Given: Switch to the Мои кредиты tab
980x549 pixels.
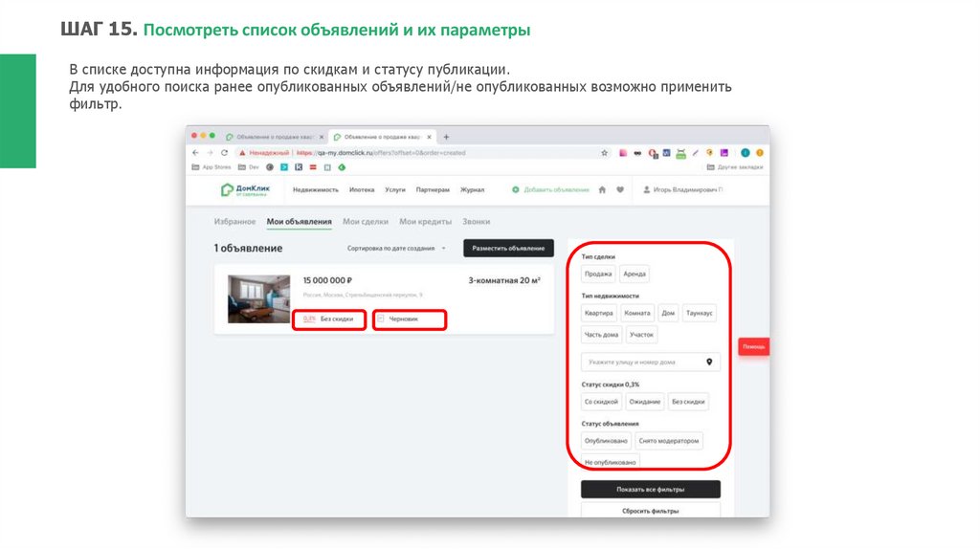Looking at the screenshot, I should (425, 222).
